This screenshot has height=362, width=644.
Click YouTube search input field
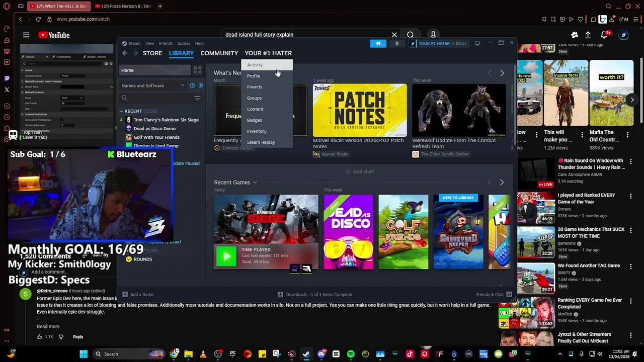[305, 35]
